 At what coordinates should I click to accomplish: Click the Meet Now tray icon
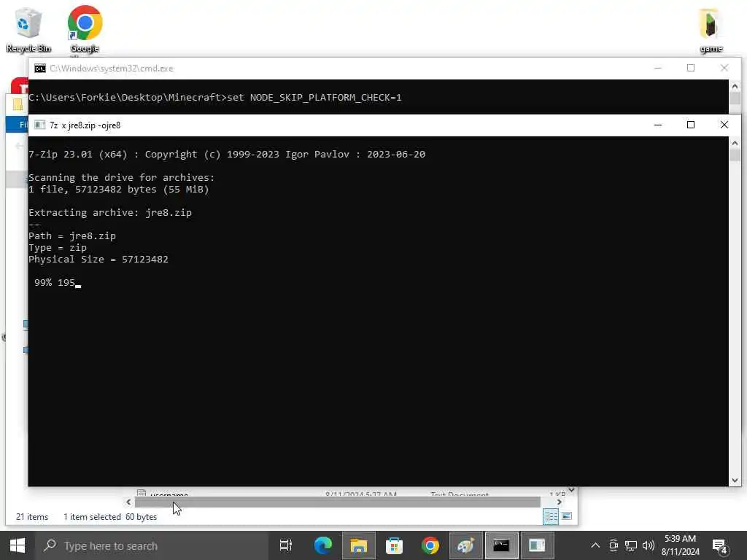(x=614, y=545)
